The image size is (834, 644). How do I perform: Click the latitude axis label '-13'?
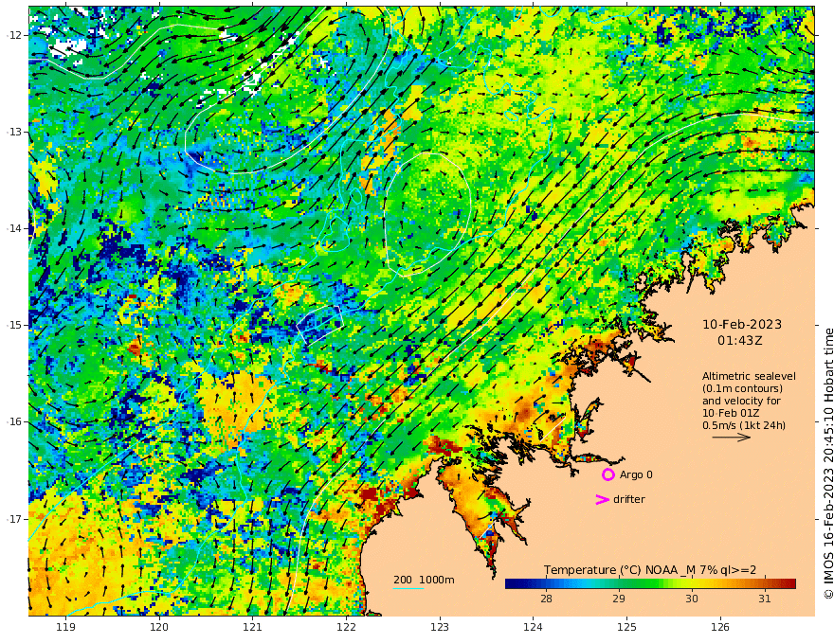point(13,132)
